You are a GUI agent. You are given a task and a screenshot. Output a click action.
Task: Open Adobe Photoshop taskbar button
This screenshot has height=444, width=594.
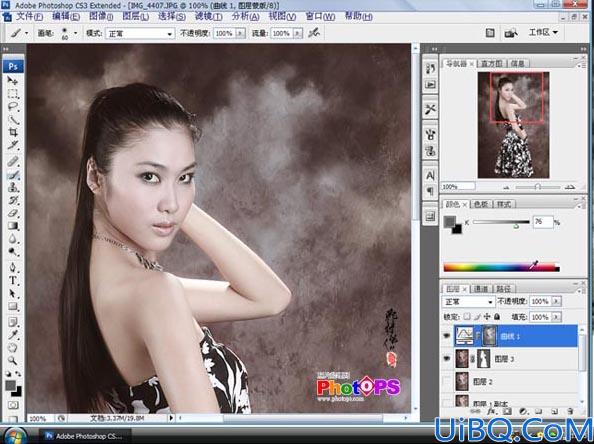tap(86, 436)
